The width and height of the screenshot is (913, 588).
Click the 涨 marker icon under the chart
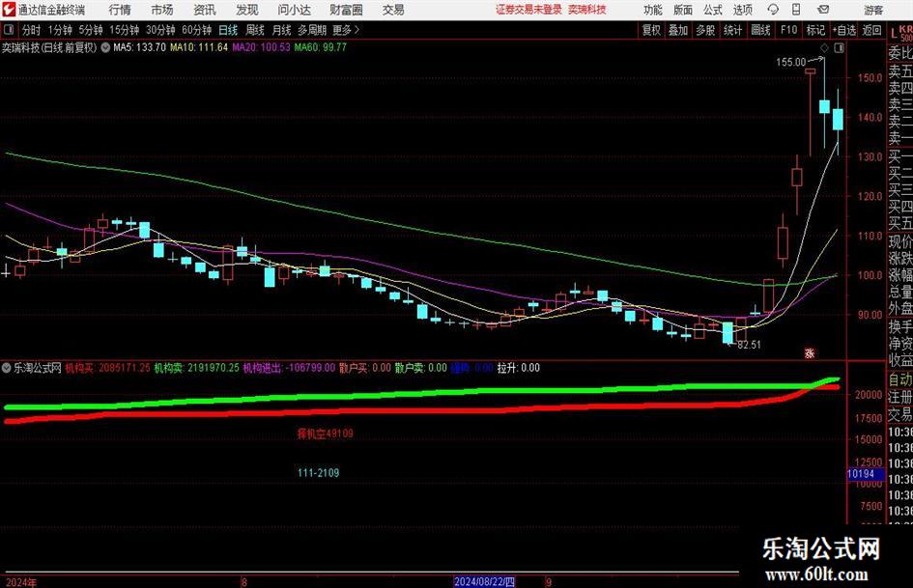click(x=810, y=352)
